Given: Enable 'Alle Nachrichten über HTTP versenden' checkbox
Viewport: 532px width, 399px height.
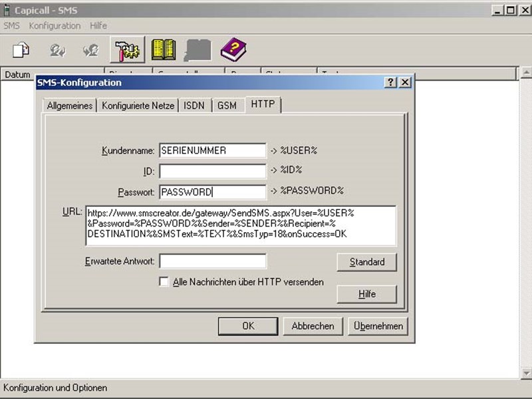Looking at the screenshot, I should (164, 282).
